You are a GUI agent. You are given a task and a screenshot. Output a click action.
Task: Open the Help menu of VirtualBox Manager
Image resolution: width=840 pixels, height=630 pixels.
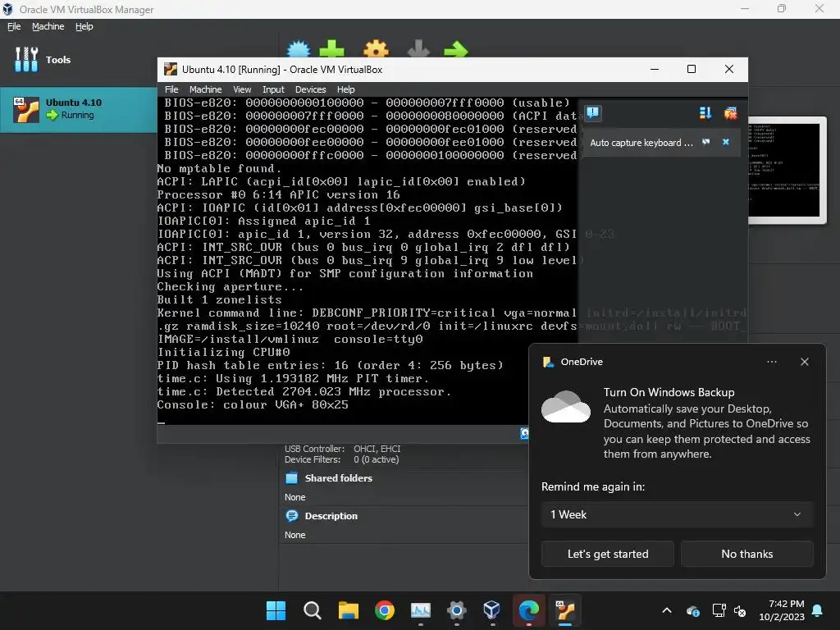(84, 26)
